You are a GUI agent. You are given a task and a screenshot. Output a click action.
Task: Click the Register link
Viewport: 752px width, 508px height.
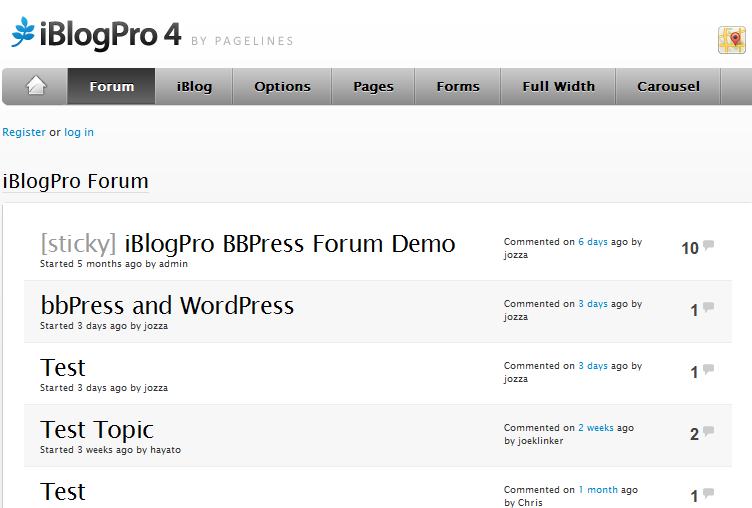coord(24,132)
